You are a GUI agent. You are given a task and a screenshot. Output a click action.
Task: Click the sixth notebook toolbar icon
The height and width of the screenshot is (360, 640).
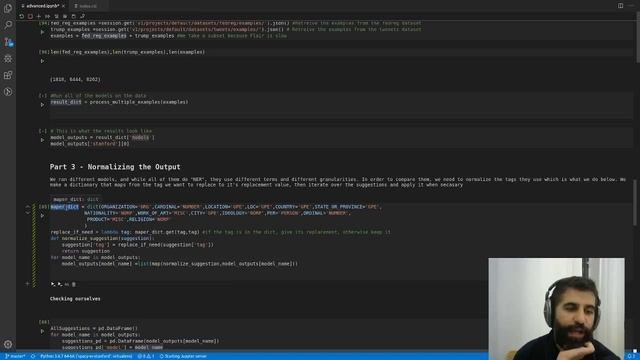click(65, 16)
